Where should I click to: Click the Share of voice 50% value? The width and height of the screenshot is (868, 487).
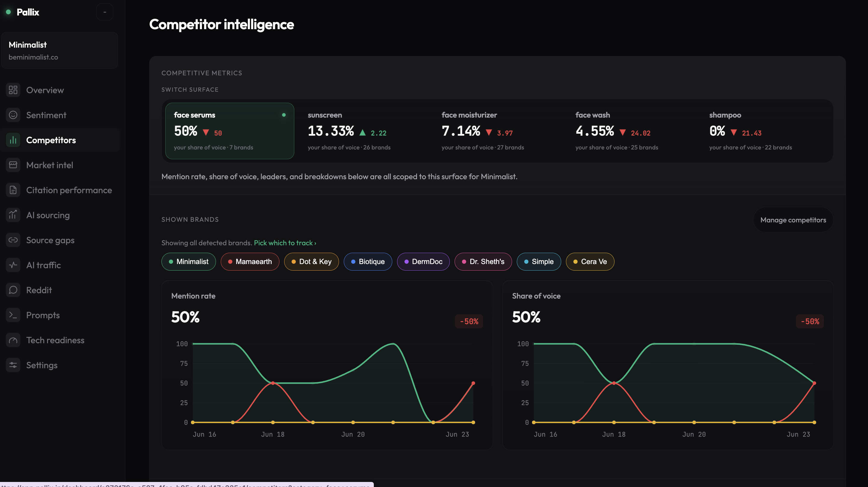(x=526, y=317)
